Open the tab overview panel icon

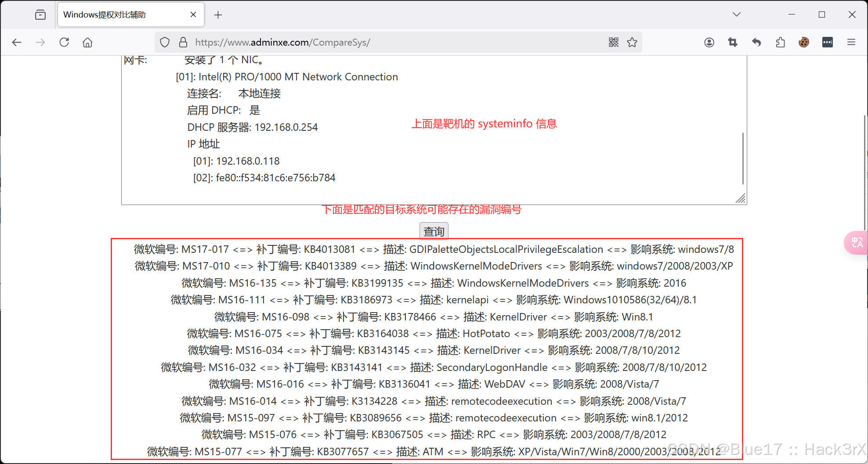[40, 14]
